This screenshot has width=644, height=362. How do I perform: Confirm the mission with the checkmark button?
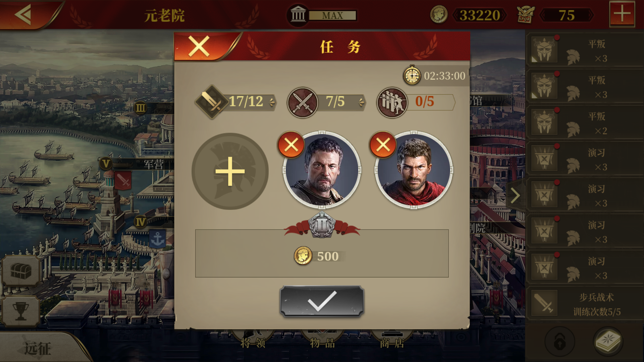(322, 301)
